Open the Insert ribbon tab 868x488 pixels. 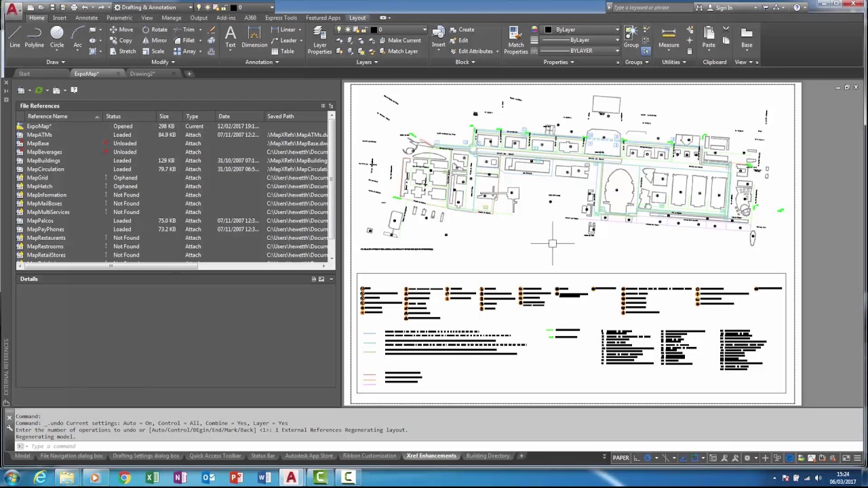pos(60,18)
